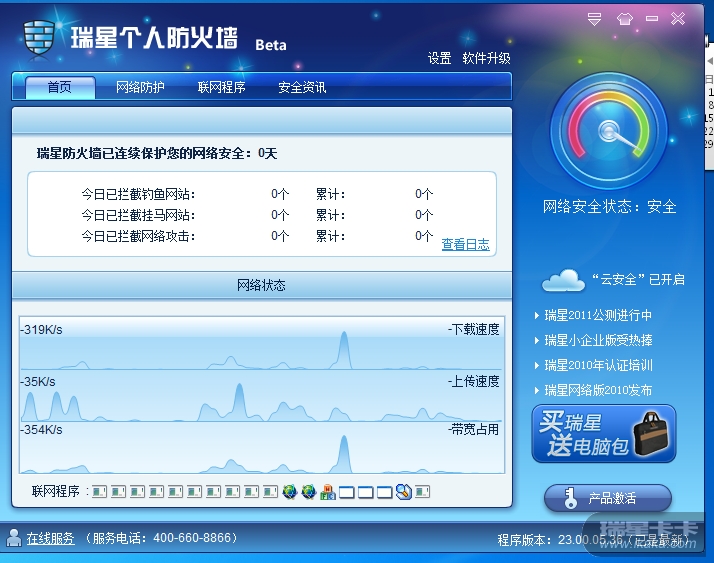Click the first globe browser icon in 联网程序

click(x=290, y=492)
